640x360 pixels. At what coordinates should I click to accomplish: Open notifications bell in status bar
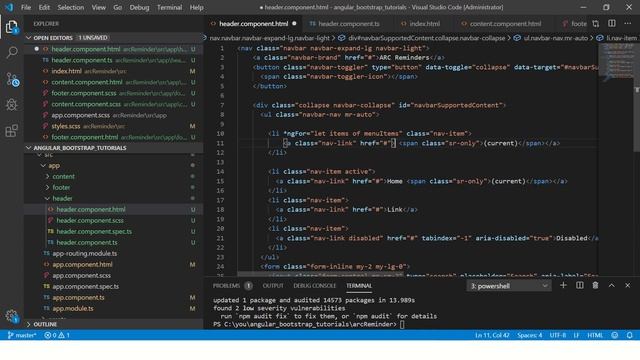pos(629,335)
